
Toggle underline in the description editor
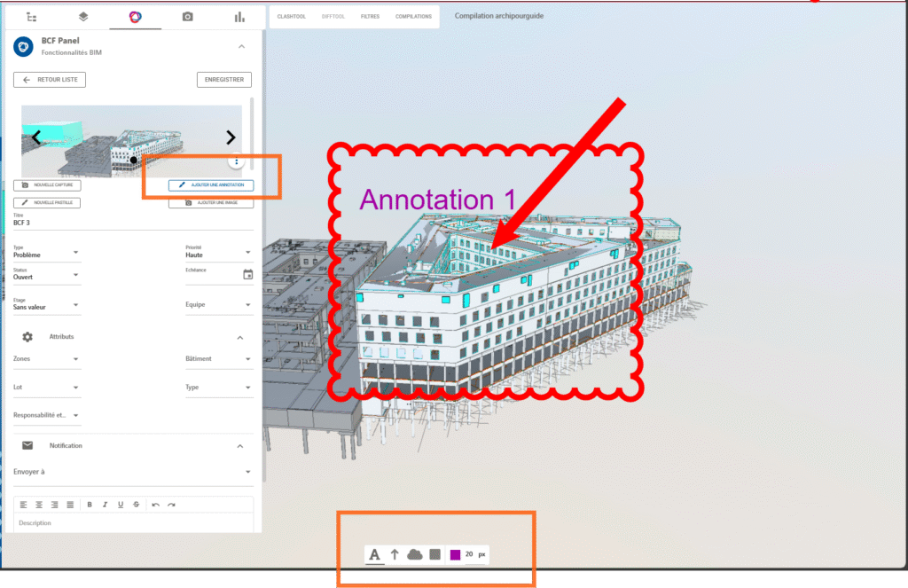point(120,505)
